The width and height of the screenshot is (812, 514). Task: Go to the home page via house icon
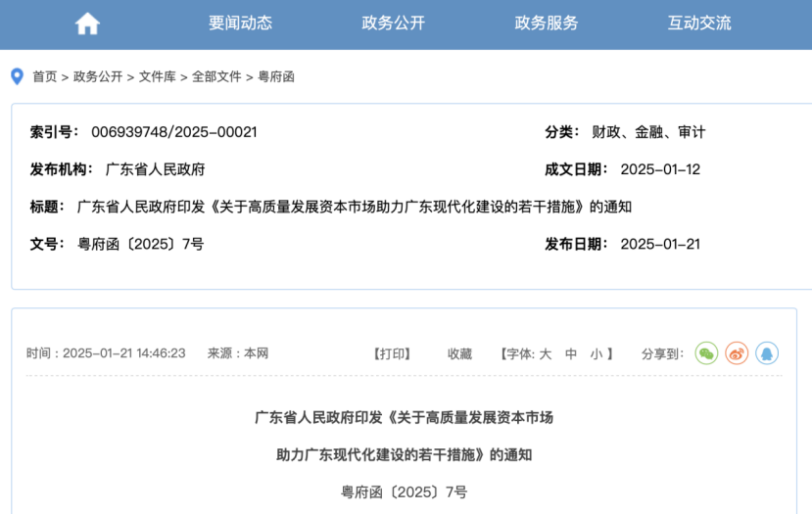(87, 23)
